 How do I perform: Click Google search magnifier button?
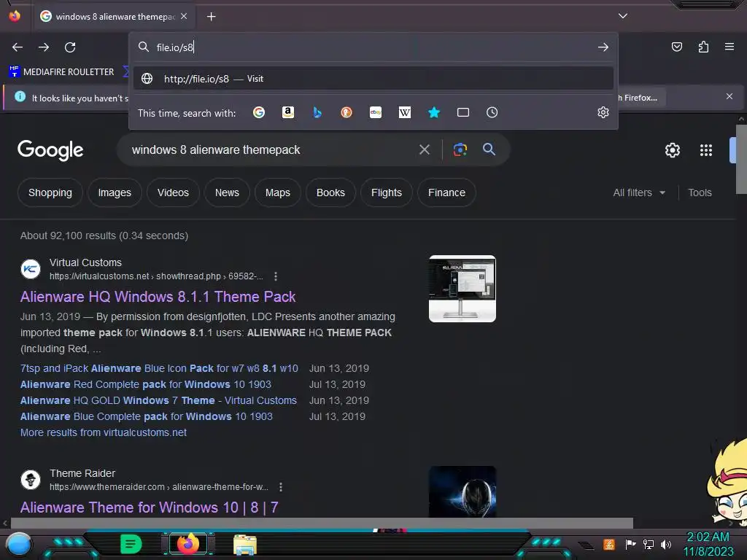(x=489, y=149)
